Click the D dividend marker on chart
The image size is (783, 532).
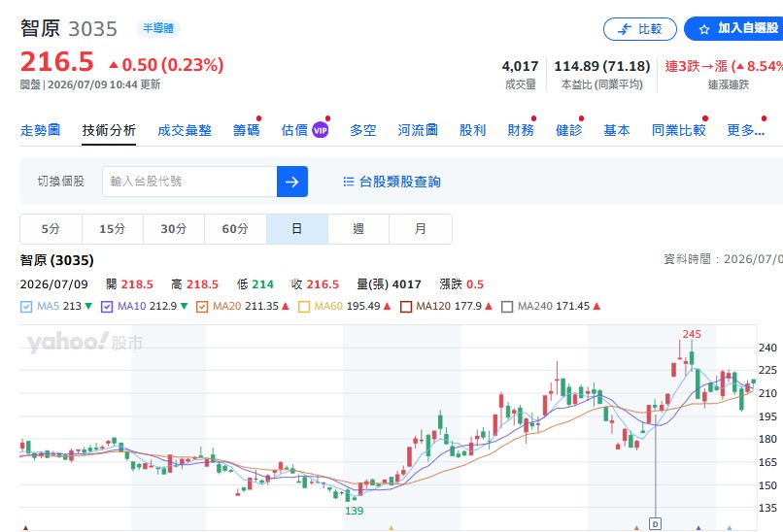coord(655,523)
